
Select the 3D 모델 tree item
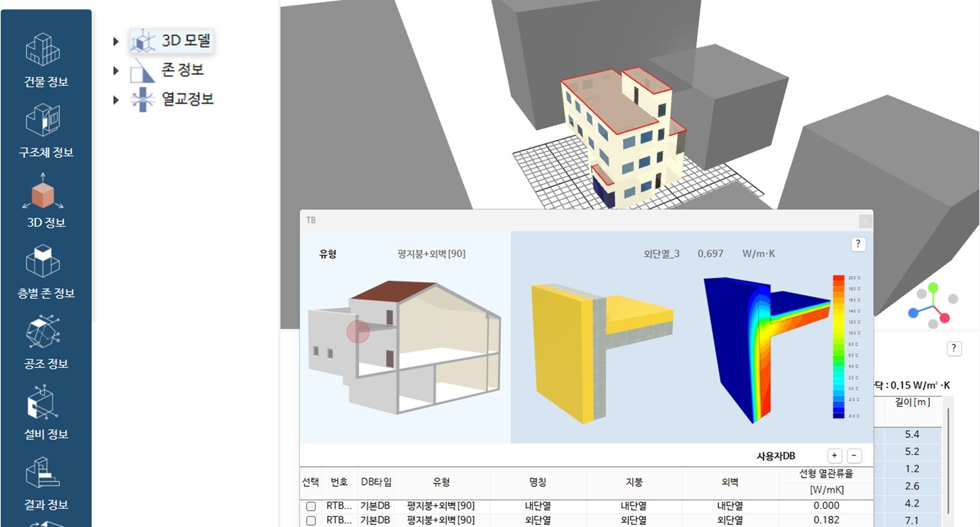tap(171, 41)
